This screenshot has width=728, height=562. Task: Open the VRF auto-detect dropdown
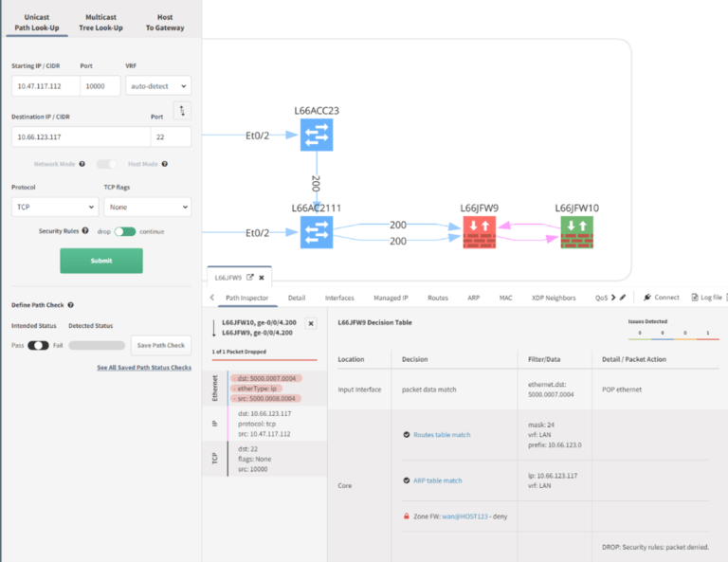pos(157,86)
